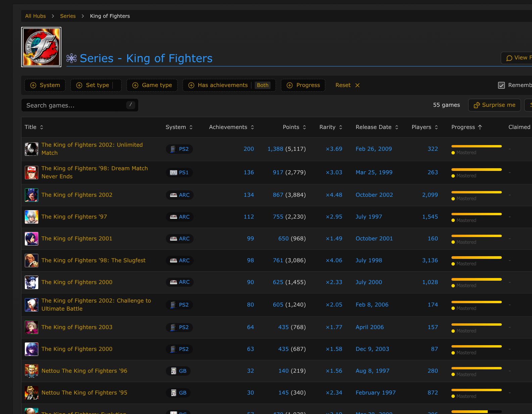The height and width of the screenshot is (414, 532).
Task: Open the King of Fighters hub badge image
Action: 41,47
